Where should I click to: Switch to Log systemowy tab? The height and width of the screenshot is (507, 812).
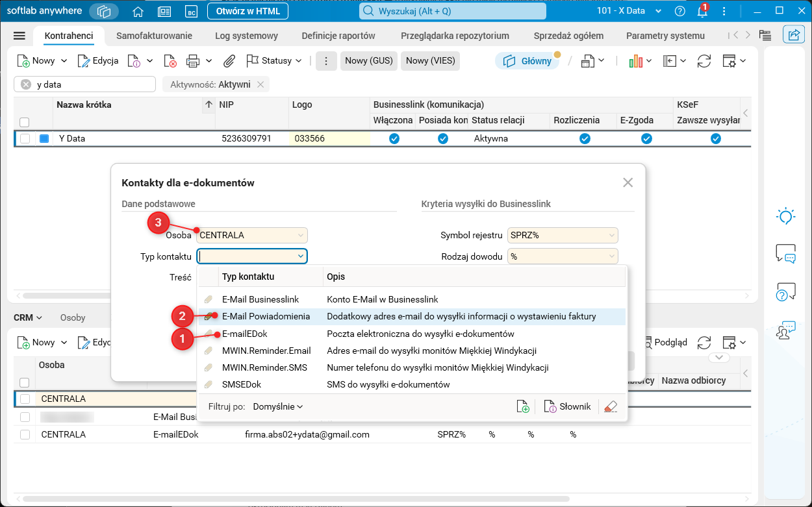coord(247,36)
